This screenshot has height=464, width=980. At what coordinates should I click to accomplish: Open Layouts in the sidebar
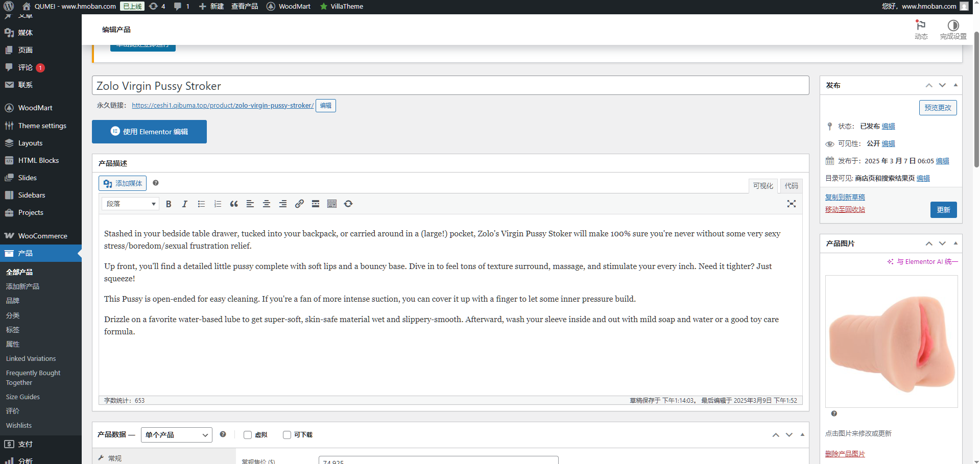[x=41, y=143]
